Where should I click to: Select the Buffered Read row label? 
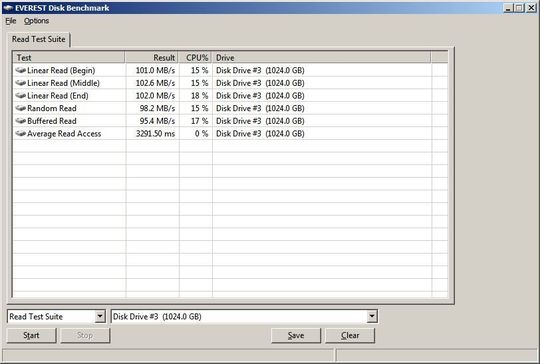coord(52,121)
